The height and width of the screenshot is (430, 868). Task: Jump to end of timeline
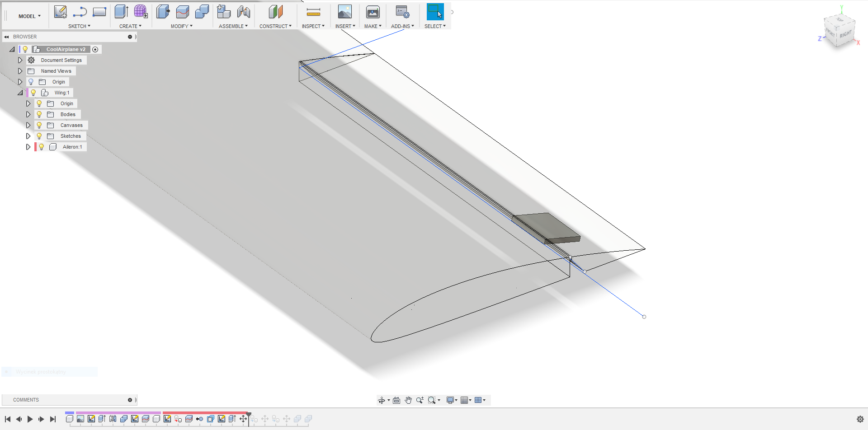[53, 419]
